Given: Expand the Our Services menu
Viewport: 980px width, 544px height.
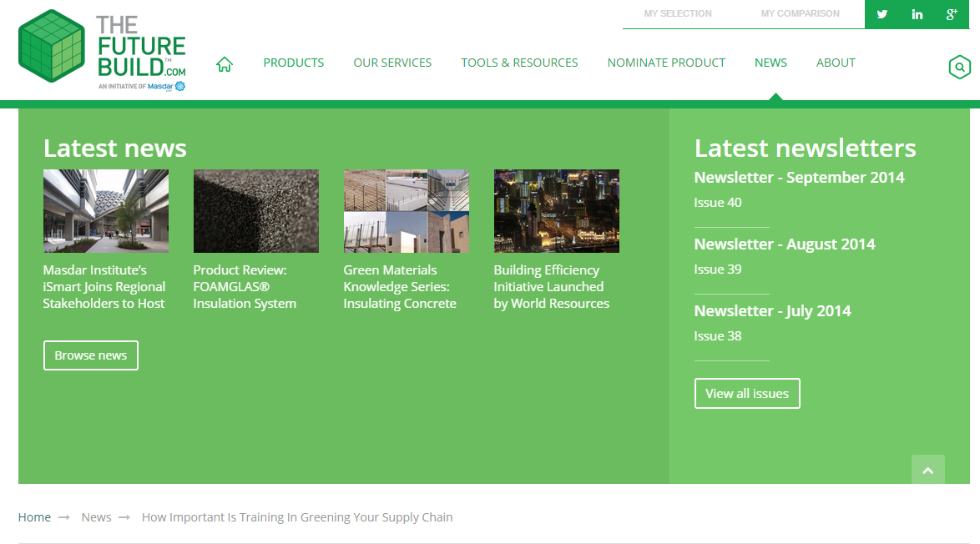Looking at the screenshot, I should pyautogui.click(x=392, y=63).
